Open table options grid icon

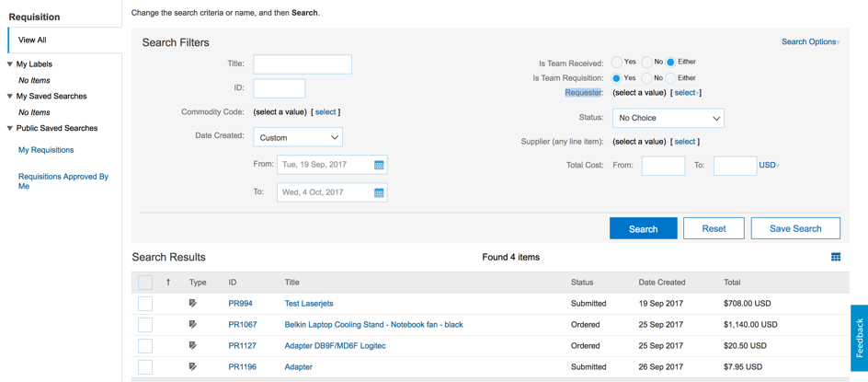[836, 257]
